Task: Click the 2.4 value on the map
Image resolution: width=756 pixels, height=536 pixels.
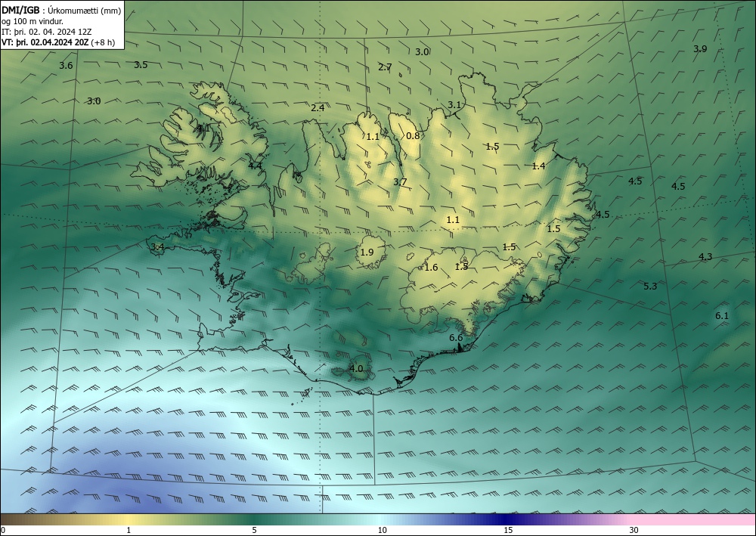Action: [x=318, y=108]
